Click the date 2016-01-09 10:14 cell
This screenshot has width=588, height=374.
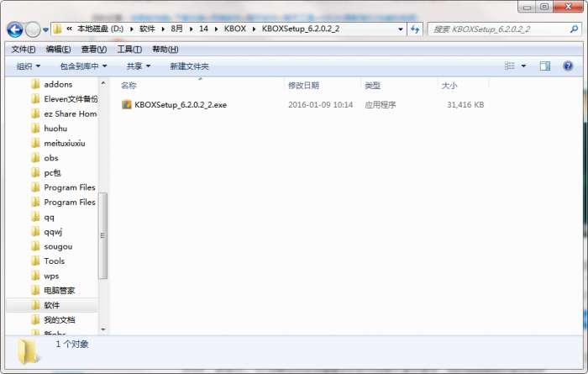point(320,105)
